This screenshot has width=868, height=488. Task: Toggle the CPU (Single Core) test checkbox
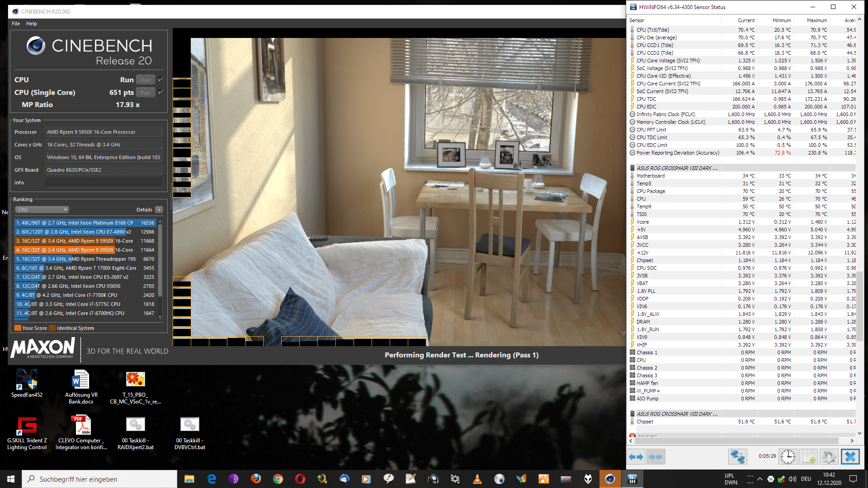(x=160, y=92)
